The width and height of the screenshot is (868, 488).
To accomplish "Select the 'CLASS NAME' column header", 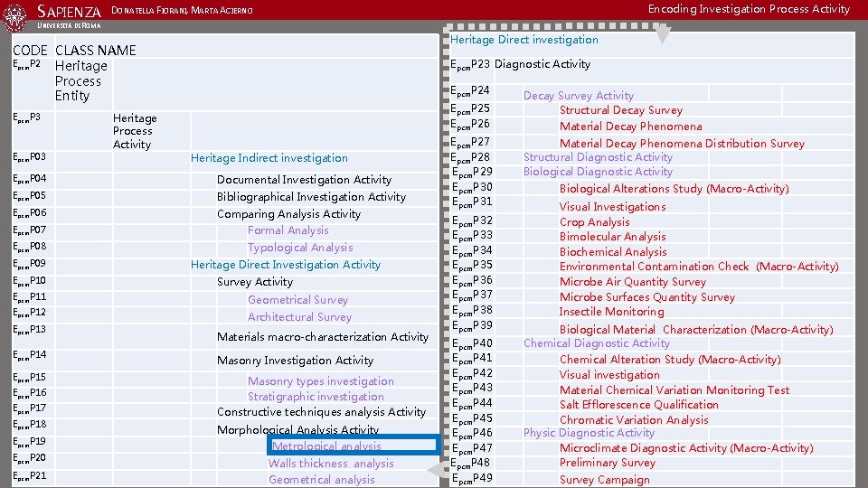I will click(95, 51).
